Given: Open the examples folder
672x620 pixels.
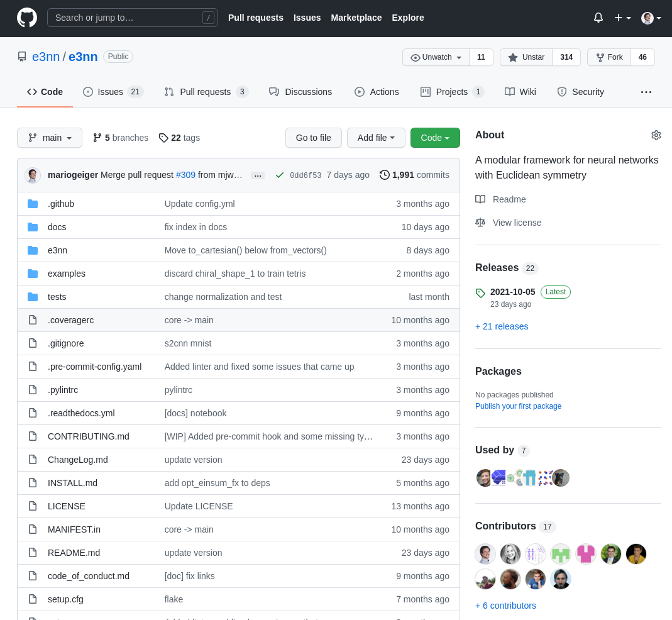Looking at the screenshot, I should [x=67, y=274].
